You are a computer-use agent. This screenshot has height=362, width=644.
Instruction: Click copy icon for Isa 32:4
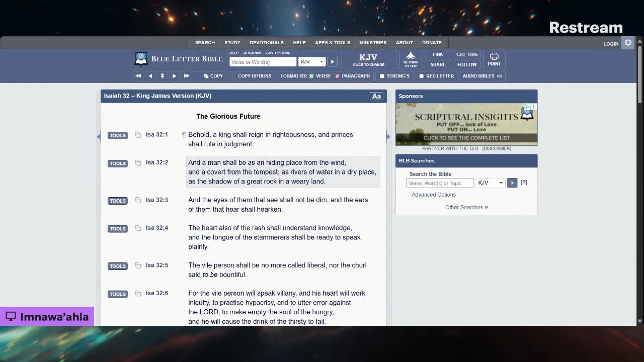point(138,228)
